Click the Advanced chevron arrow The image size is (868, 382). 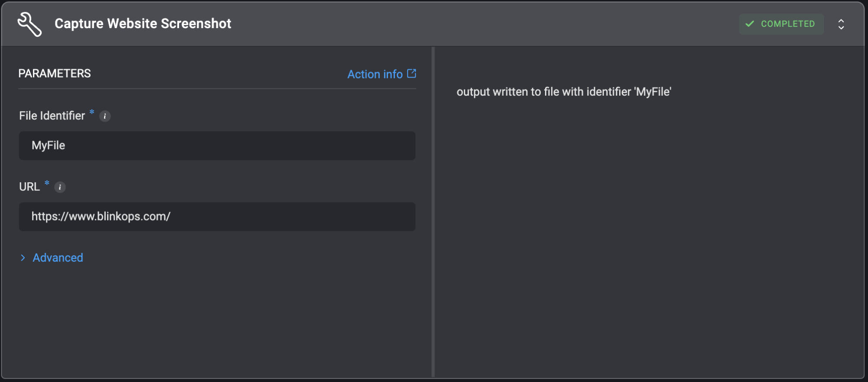pos(23,258)
